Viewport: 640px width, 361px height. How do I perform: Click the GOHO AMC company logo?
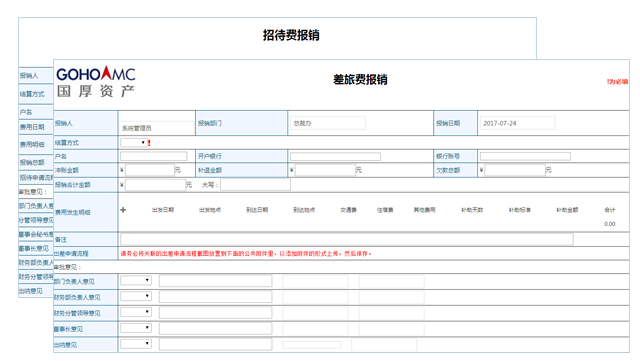click(x=96, y=82)
